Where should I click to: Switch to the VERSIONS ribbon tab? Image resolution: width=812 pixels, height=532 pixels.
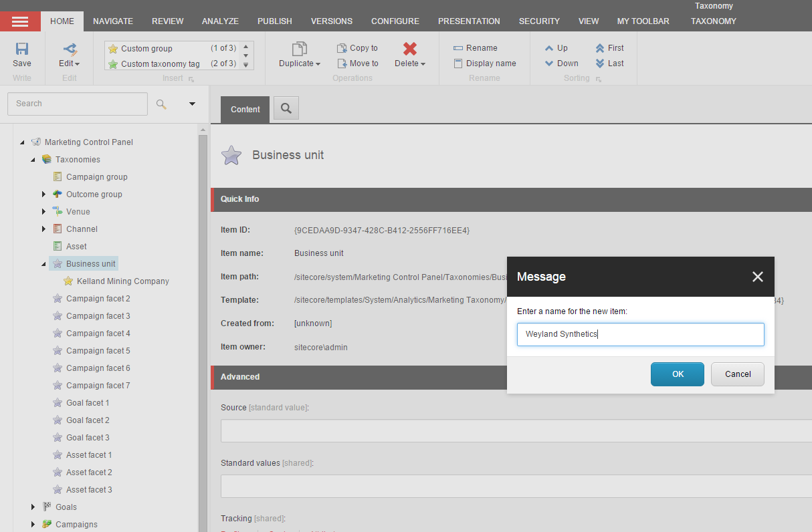click(x=332, y=21)
